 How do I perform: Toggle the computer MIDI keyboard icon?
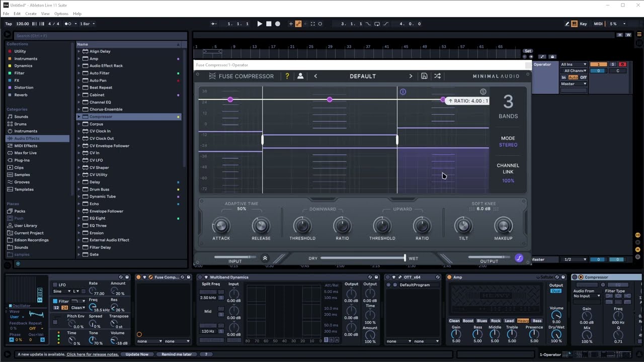pyautogui.click(x=575, y=24)
